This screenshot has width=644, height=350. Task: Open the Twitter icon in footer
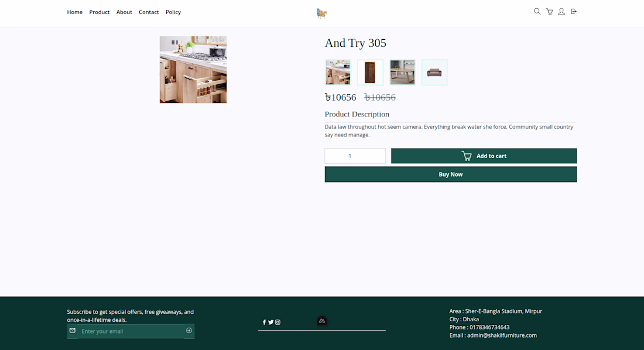[270, 322]
